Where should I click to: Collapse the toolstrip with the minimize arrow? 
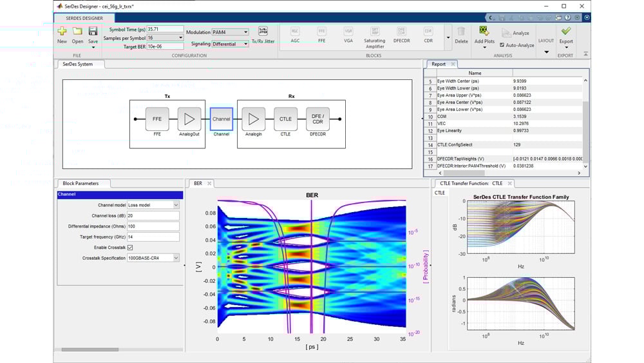(x=585, y=54)
